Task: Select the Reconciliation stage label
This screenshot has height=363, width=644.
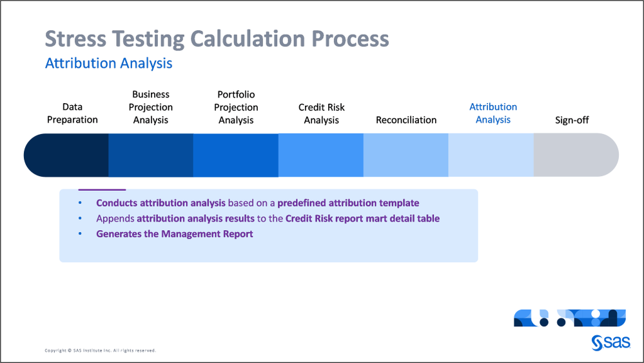Action: coord(406,120)
